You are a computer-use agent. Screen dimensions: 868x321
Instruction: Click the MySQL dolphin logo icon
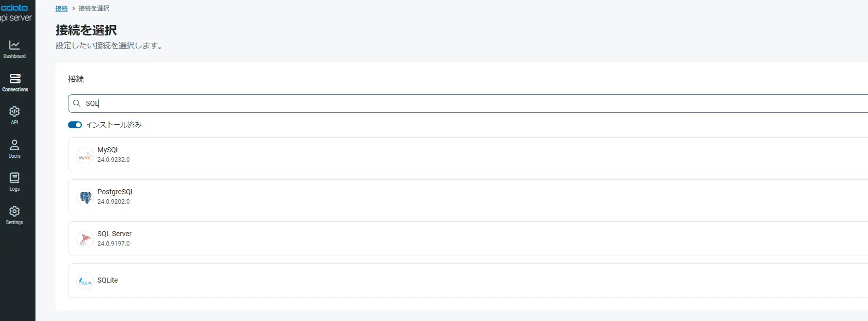click(85, 156)
